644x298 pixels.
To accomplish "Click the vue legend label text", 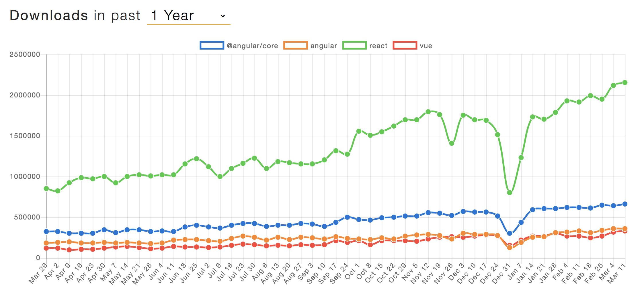I will tap(426, 46).
